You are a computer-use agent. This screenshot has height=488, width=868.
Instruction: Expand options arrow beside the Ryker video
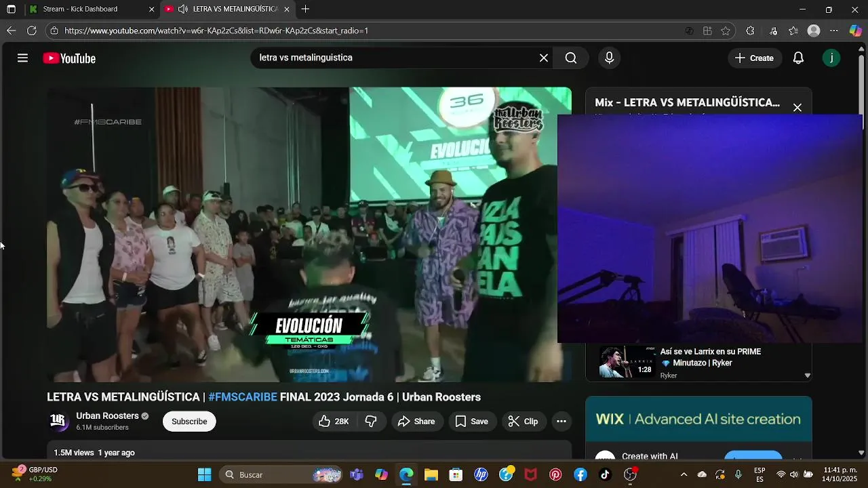point(807,375)
